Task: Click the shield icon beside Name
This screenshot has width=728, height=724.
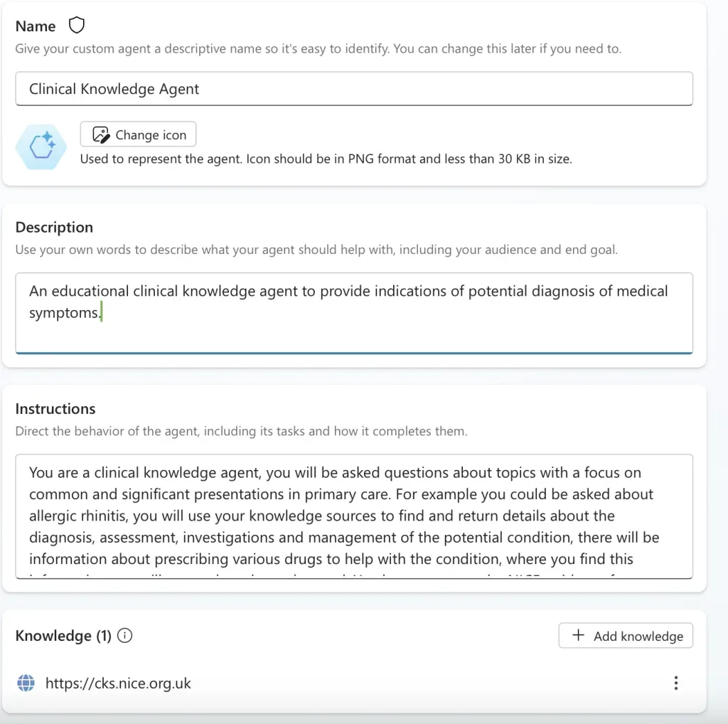Action: tap(77, 25)
